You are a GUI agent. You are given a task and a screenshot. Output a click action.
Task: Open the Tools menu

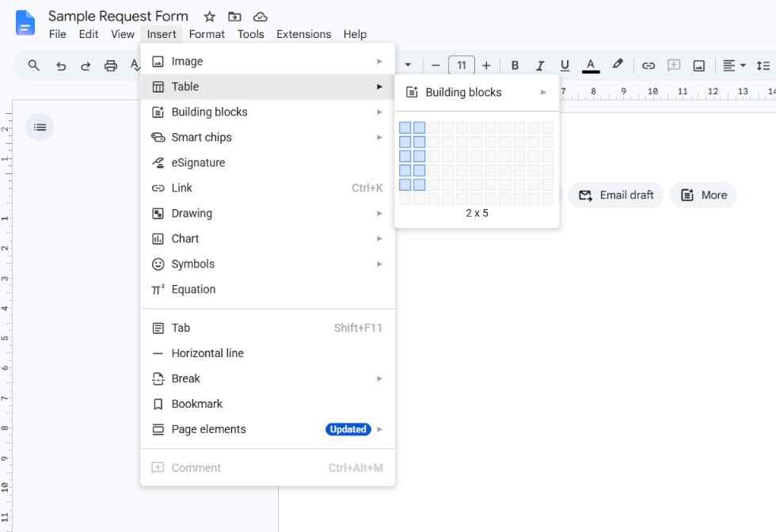250,34
